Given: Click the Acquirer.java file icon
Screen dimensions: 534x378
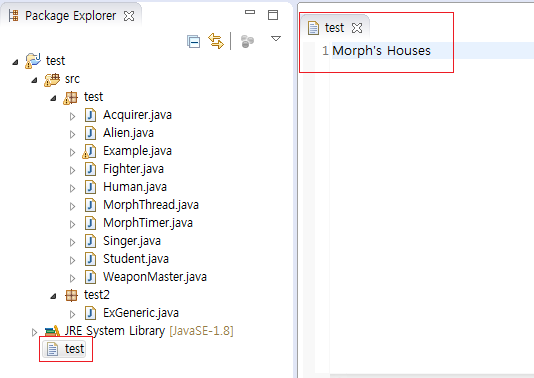Looking at the screenshot, I should [x=90, y=115].
